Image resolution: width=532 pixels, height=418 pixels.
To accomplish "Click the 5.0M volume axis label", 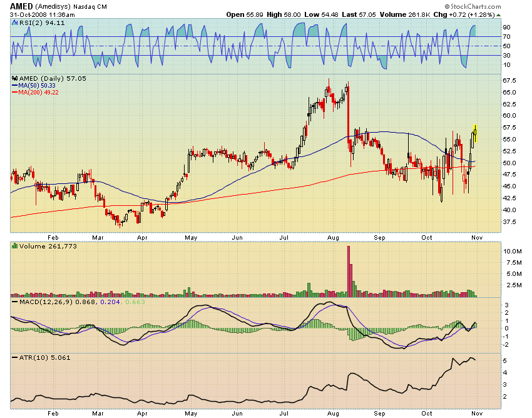I will click(514, 274).
